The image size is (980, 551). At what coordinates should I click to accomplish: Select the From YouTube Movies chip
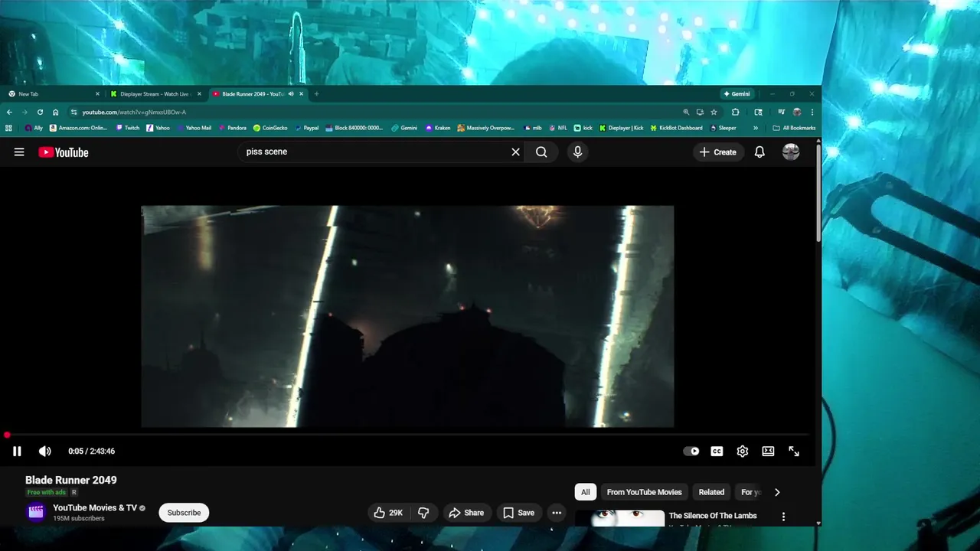point(644,492)
